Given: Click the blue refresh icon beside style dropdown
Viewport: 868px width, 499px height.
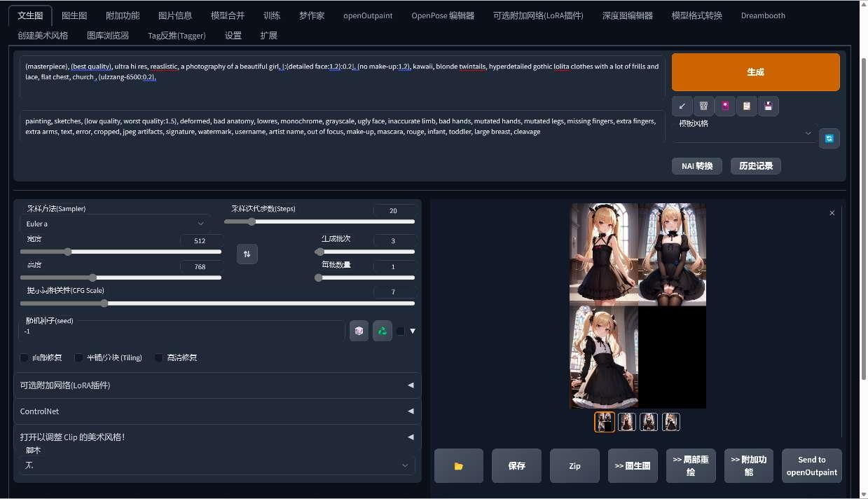Looking at the screenshot, I should 829,138.
